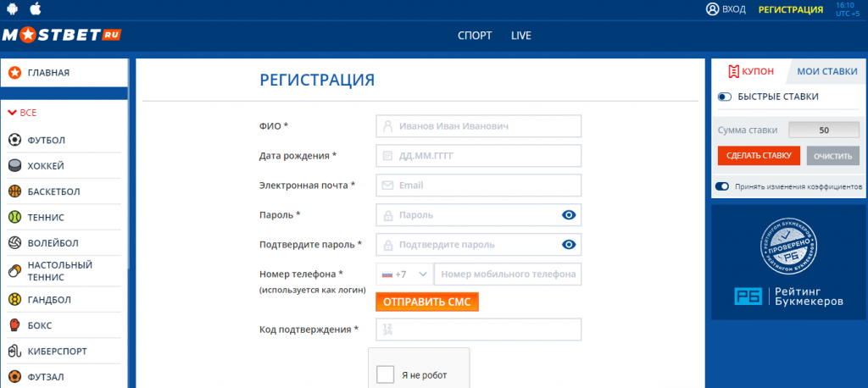Click the table tennis paddle icon
This screenshot has height=388, width=868.
[15, 271]
